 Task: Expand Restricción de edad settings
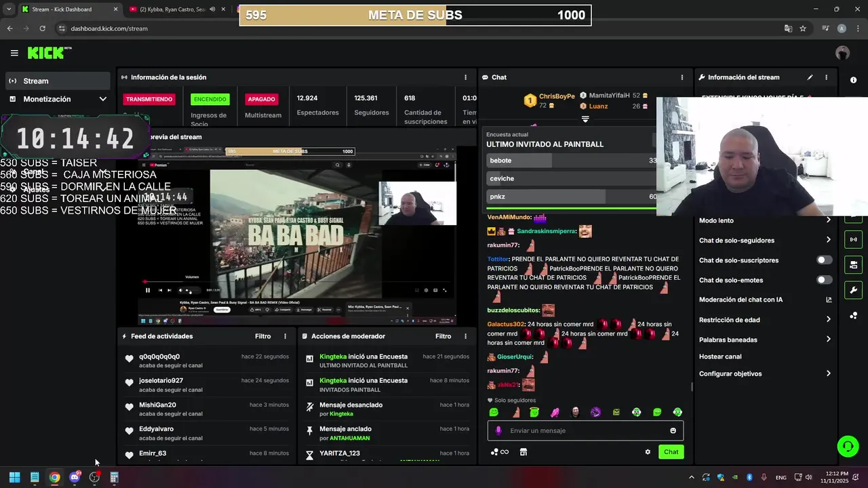[x=765, y=320]
